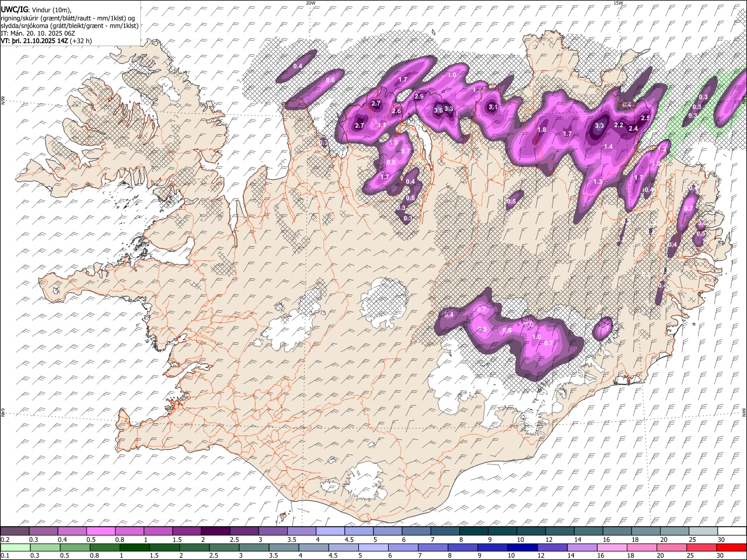
Task: Click the pale green first swatch of the lower legend
Action: [x=15, y=547]
